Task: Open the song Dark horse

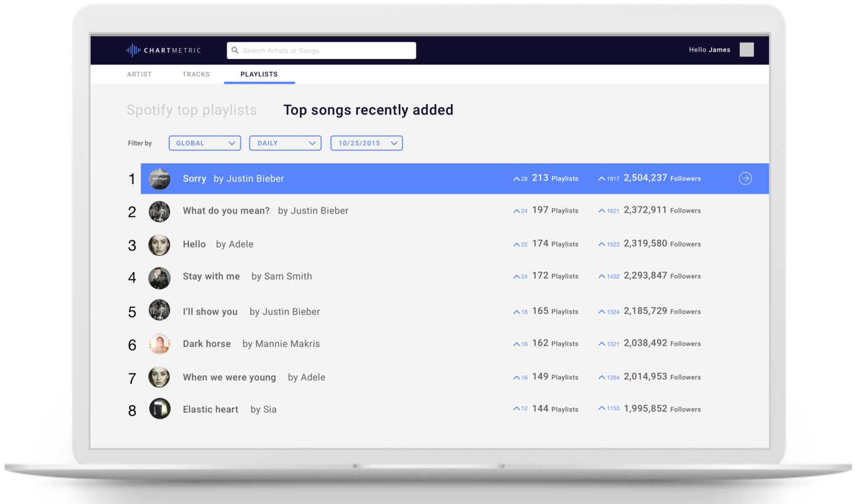Action: 207,344
